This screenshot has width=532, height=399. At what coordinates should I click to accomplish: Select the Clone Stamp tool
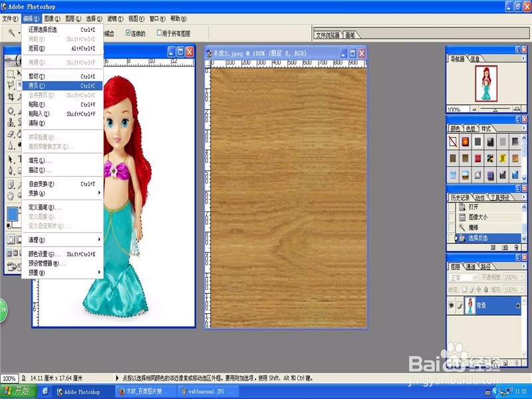pos(11,122)
